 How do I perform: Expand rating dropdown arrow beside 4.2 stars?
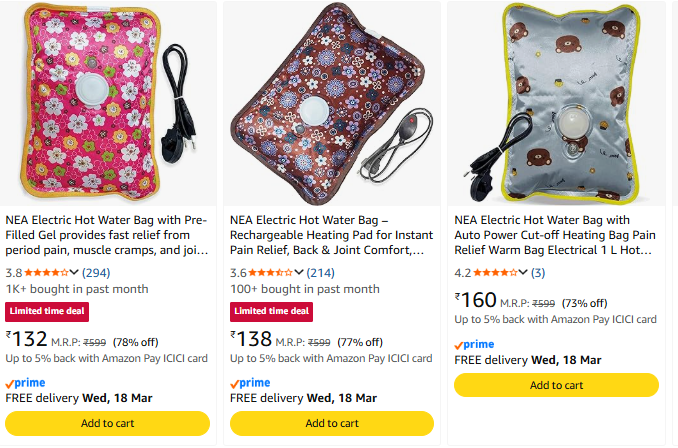point(522,272)
